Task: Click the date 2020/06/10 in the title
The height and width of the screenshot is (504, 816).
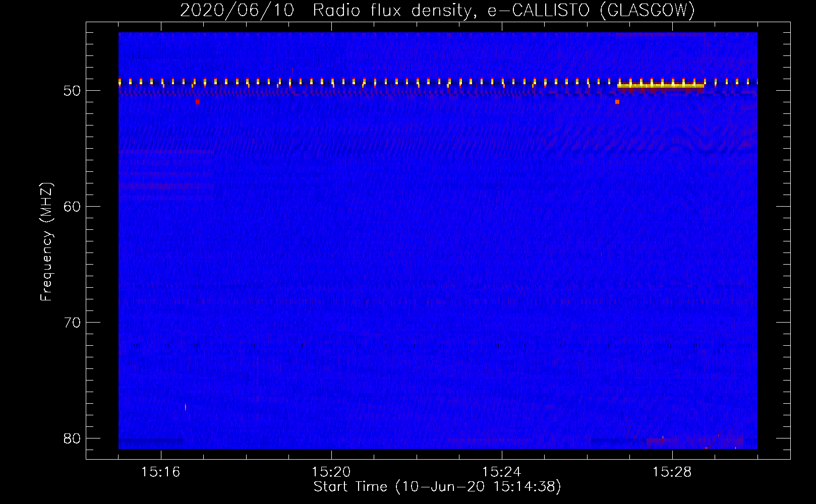Action: (x=237, y=10)
